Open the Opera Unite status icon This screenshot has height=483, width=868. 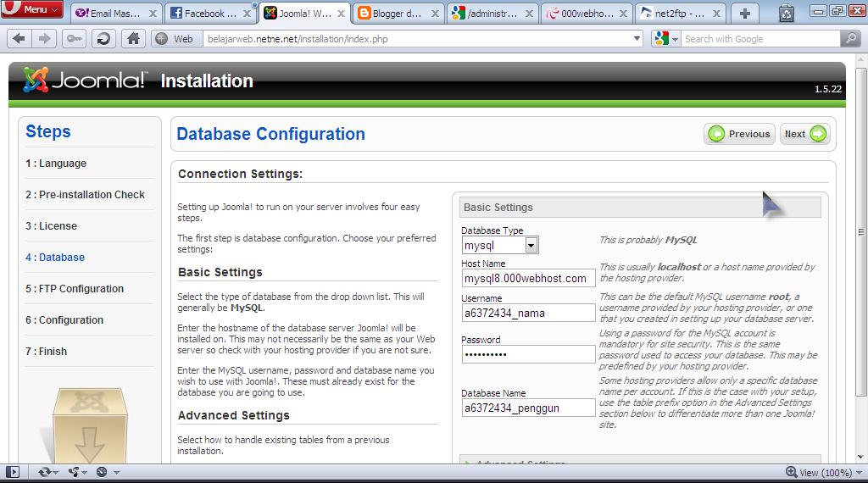point(77,472)
